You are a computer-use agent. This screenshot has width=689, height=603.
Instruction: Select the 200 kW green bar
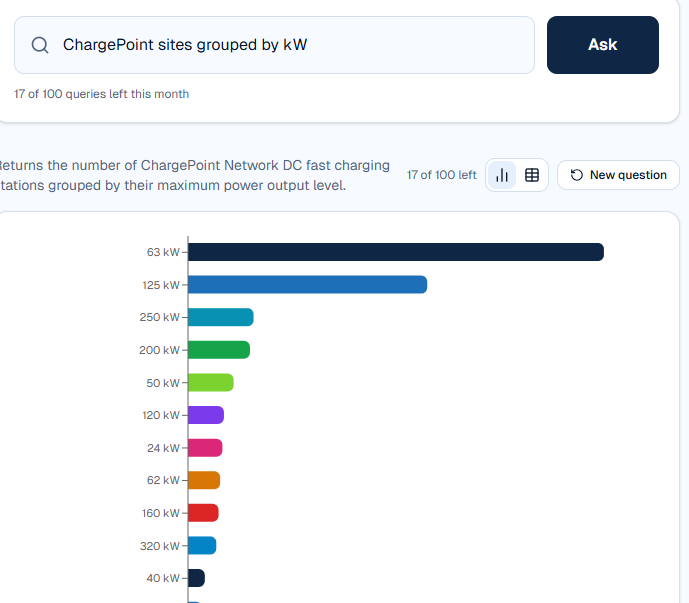point(219,350)
